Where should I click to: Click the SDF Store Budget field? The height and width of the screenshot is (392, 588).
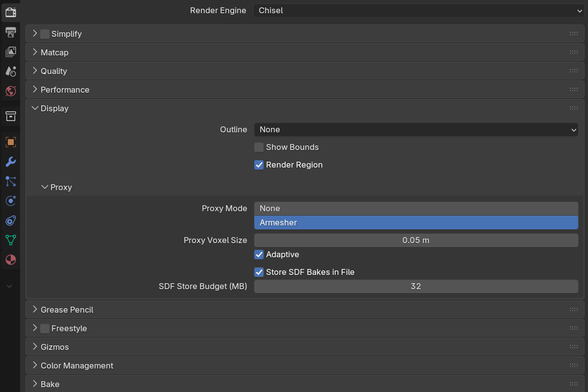[x=416, y=286]
